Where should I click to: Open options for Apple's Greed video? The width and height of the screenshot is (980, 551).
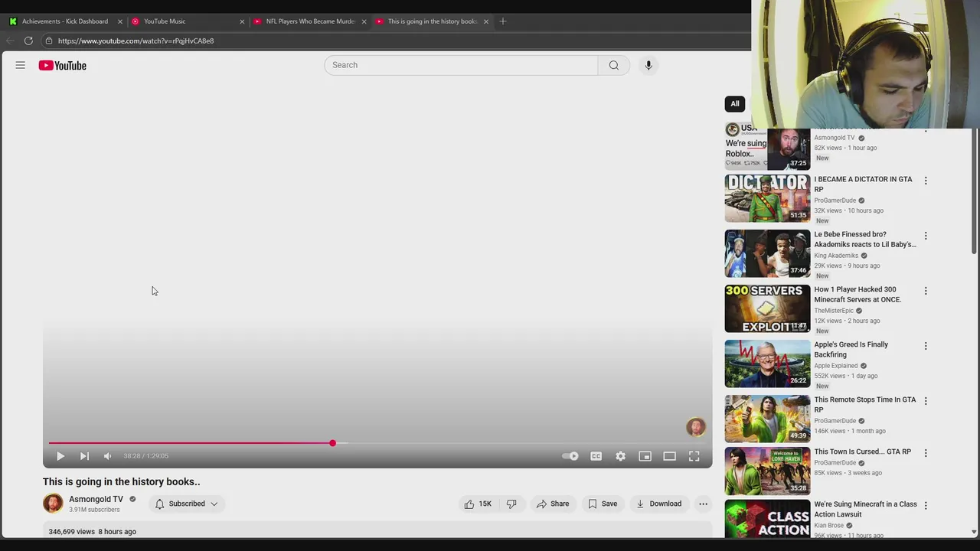tap(926, 346)
